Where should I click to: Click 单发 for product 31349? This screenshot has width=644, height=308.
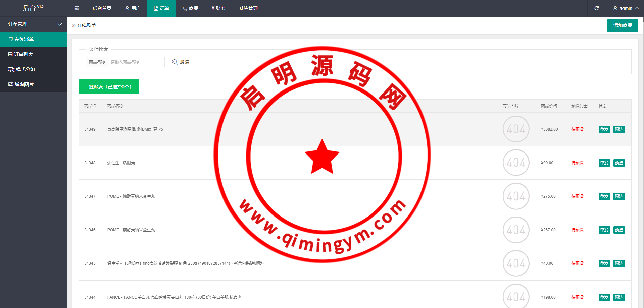(x=604, y=129)
